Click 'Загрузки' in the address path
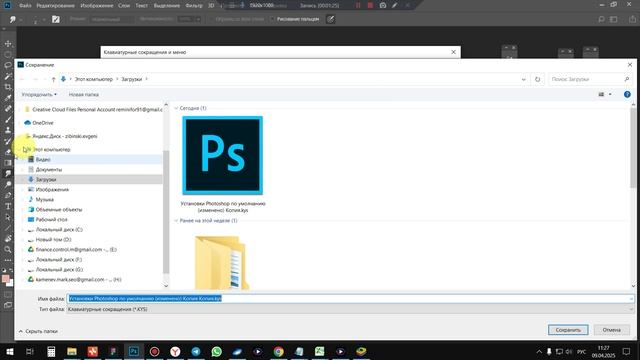The width and height of the screenshot is (640, 360). pyautogui.click(x=131, y=79)
